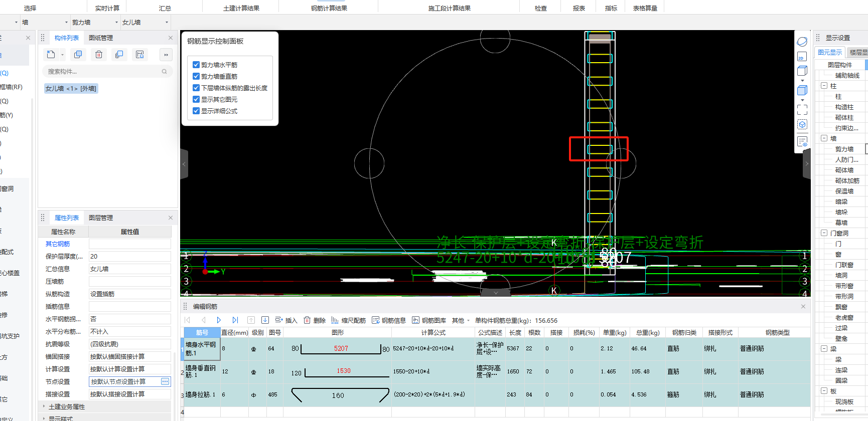Image resolution: width=868 pixels, height=421 pixels.
Task: Switch to 图层管理 tab
Action: tap(101, 218)
